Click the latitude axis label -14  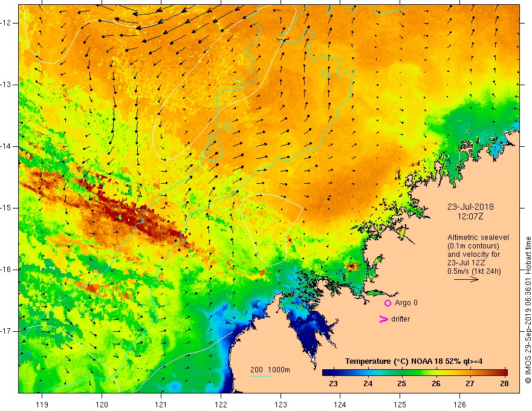(x=6, y=146)
